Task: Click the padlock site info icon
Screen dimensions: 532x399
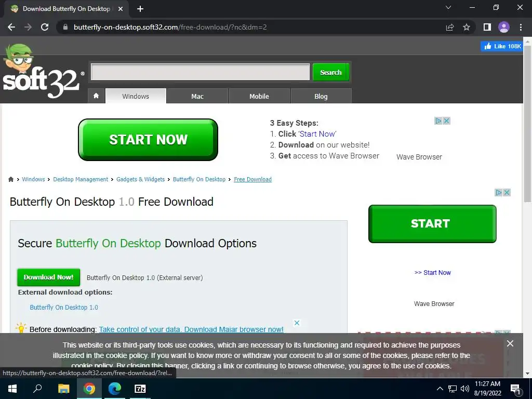Action: tap(66, 27)
